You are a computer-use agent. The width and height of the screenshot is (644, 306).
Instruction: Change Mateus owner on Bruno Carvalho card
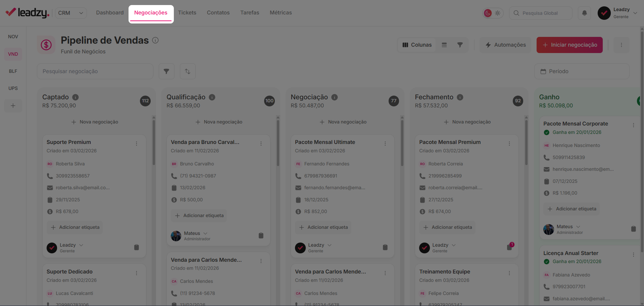click(191, 236)
